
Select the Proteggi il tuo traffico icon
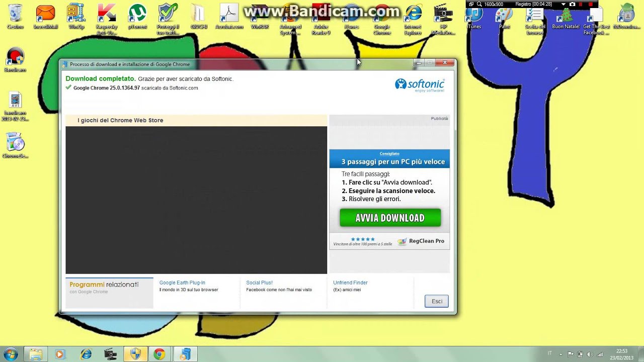coord(168,19)
